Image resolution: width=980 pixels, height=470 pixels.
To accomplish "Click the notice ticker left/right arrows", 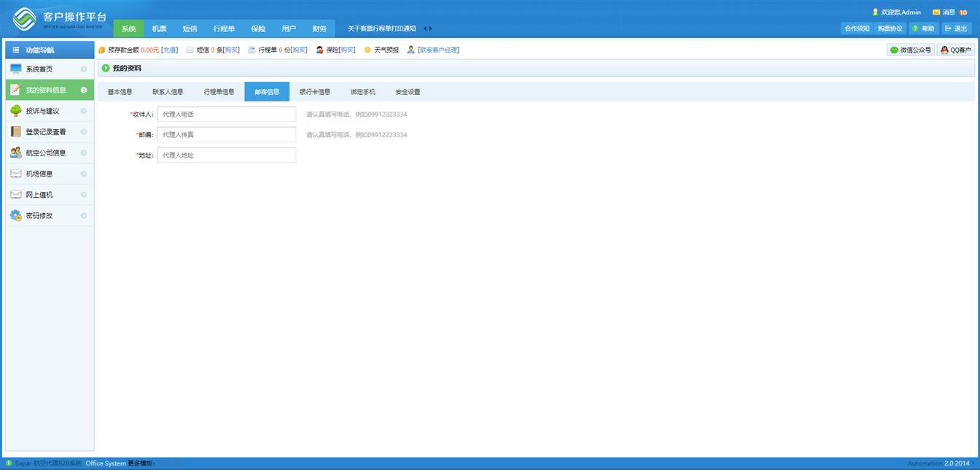I will 428,28.
